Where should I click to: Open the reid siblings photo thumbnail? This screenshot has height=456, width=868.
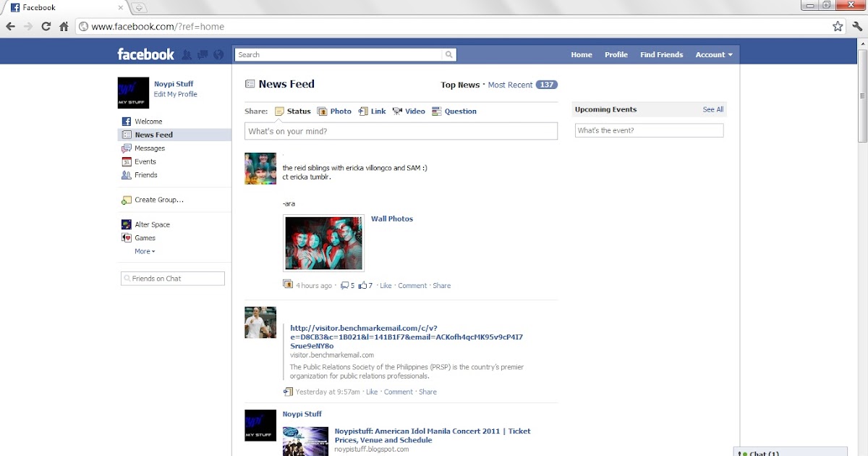tap(324, 243)
